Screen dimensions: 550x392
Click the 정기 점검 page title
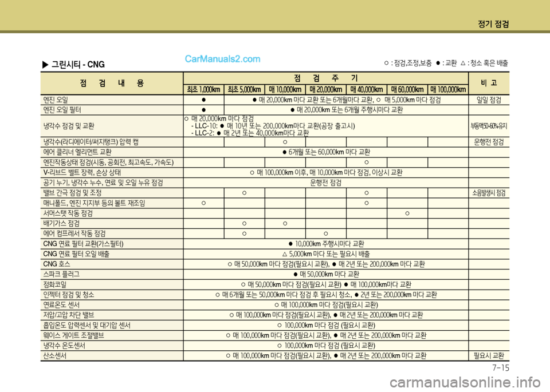[x=494, y=23]
